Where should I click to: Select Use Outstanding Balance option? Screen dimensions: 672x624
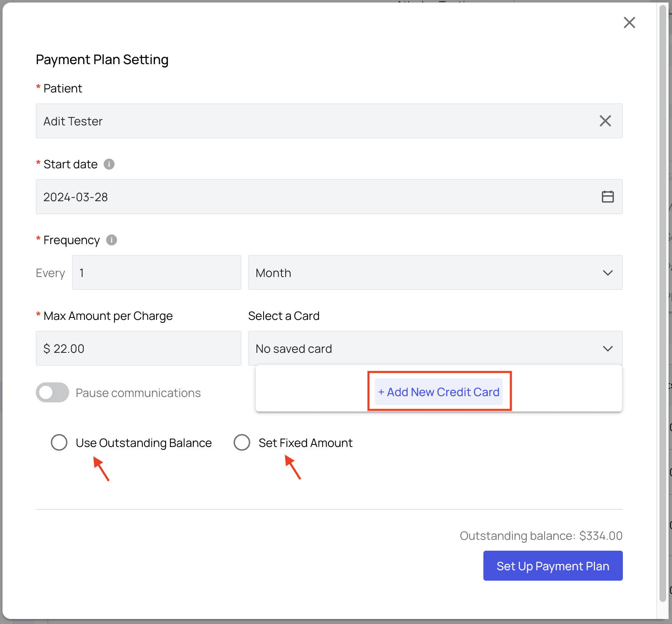click(59, 442)
